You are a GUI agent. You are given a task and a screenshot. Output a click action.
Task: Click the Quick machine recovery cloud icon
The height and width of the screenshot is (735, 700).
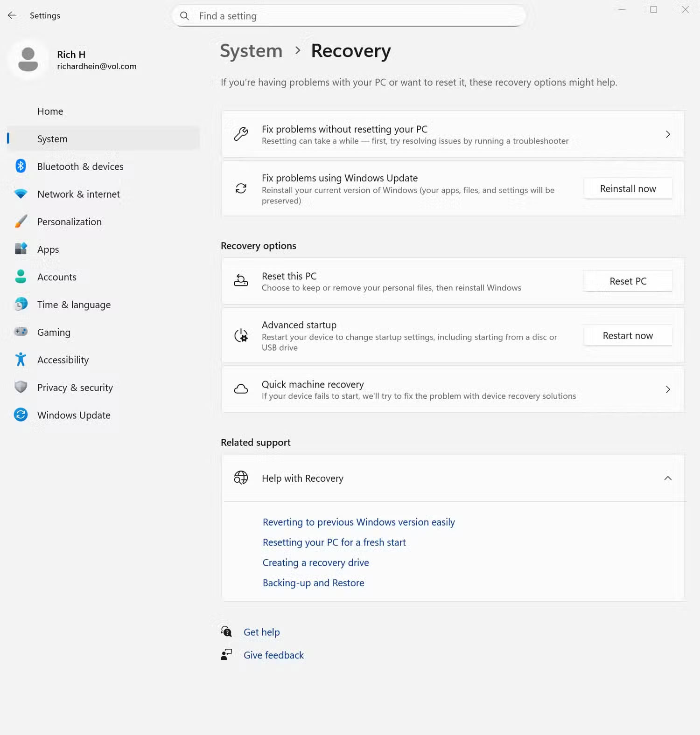(x=241, y=389)
